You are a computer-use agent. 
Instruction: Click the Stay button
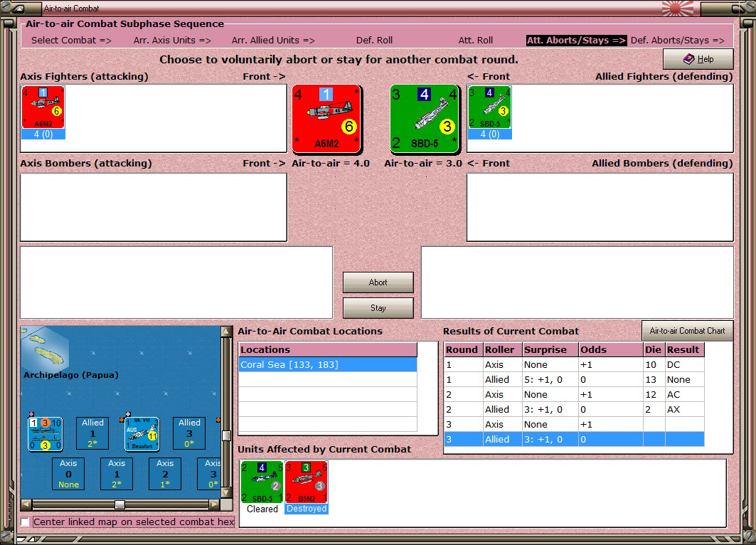(378, 307)
